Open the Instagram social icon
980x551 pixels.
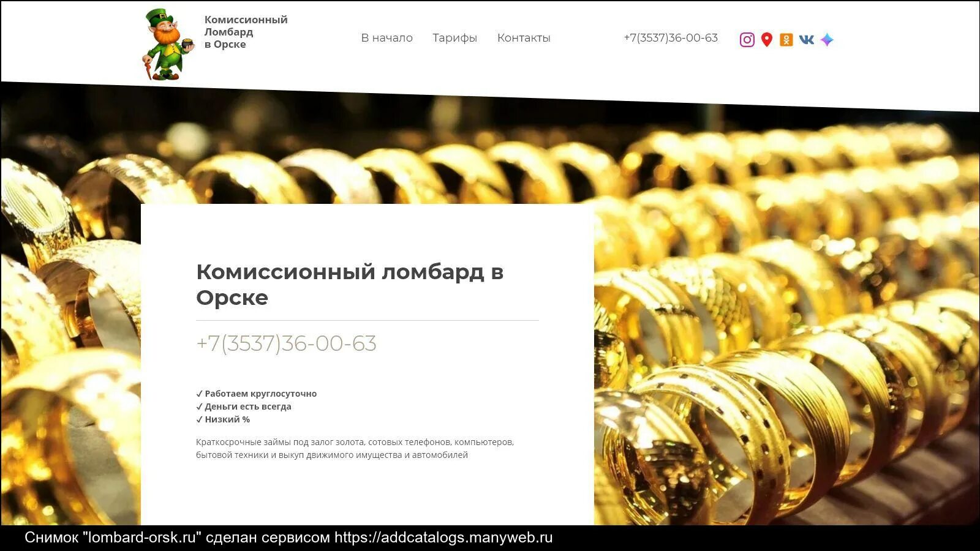pyautogui.click(x=747, y=40)
